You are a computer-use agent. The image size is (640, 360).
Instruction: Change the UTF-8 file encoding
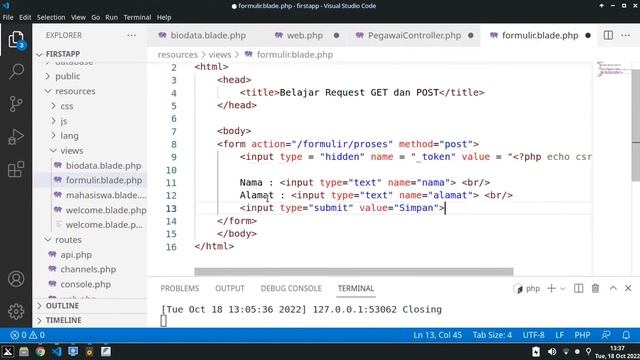click(x=533, y=335)
